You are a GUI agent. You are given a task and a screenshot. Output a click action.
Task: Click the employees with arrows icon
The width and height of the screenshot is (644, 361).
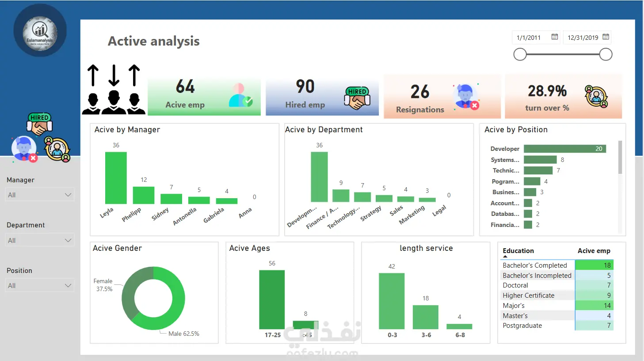click(114, 89)
